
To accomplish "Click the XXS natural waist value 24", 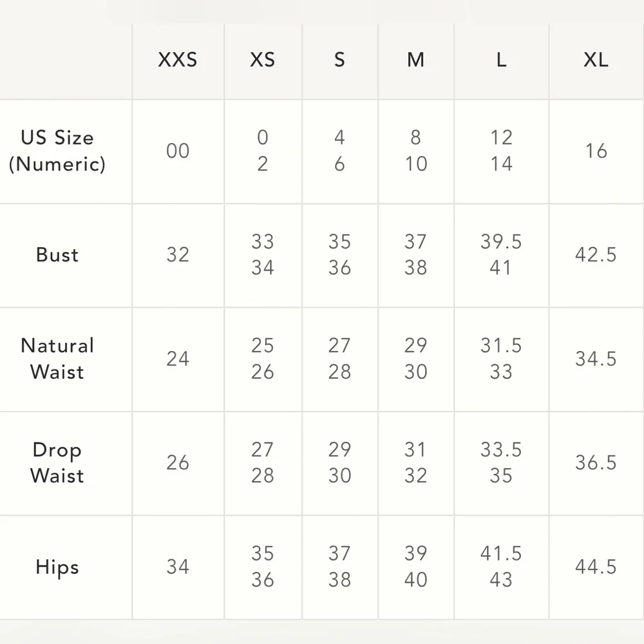I will tap(178, 359).
